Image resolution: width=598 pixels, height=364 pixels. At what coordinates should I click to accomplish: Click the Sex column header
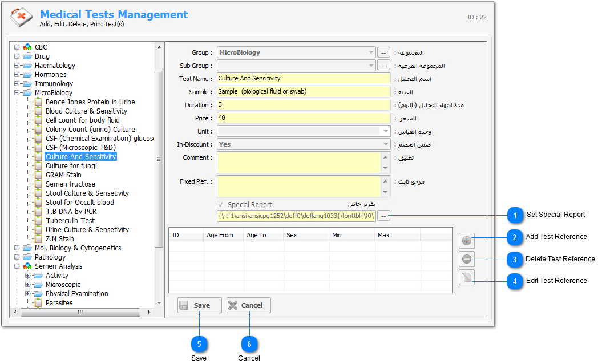point(306,235)
